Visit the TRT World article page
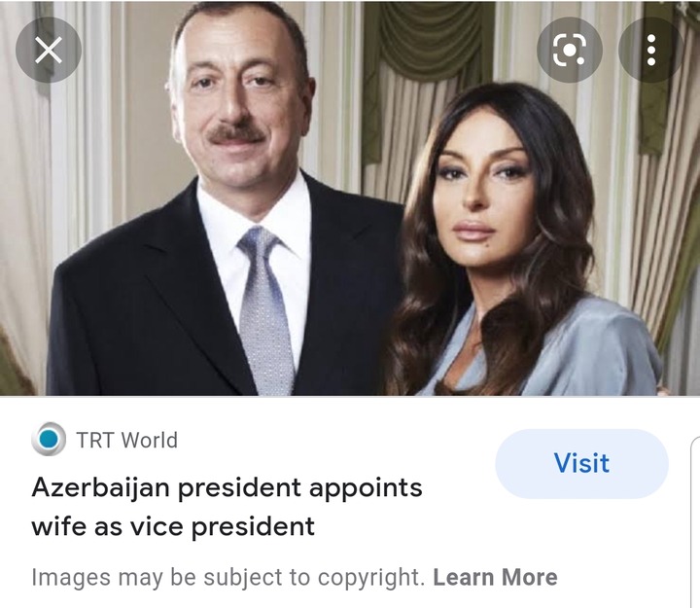 [x=581, y=463]
